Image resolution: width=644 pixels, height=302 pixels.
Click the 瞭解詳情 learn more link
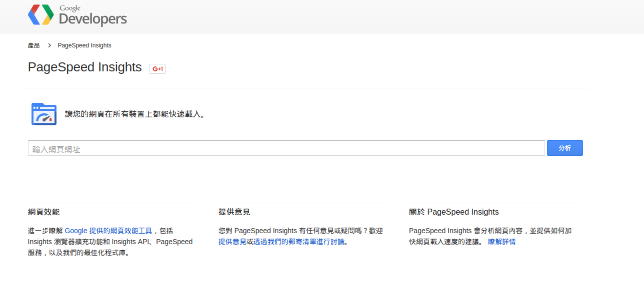[x=501, y=242]
